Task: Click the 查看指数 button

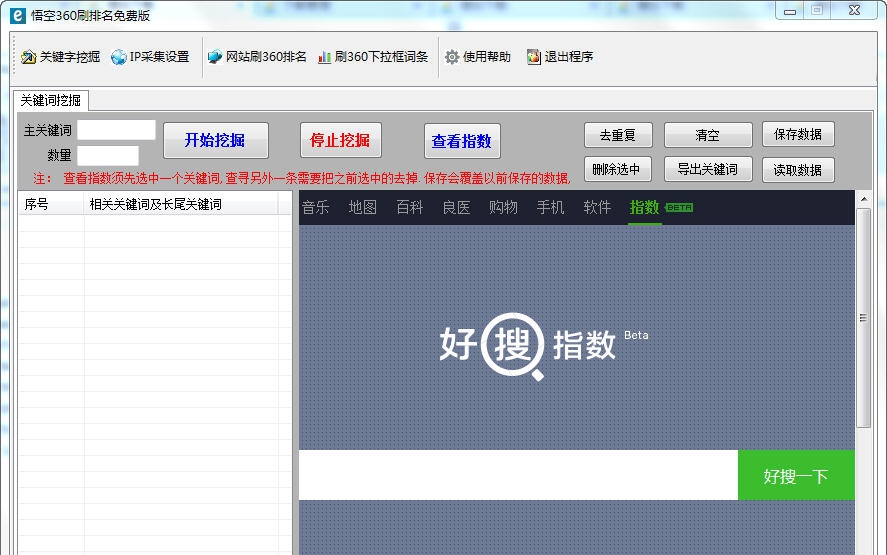Action: (x=462, y=141)
